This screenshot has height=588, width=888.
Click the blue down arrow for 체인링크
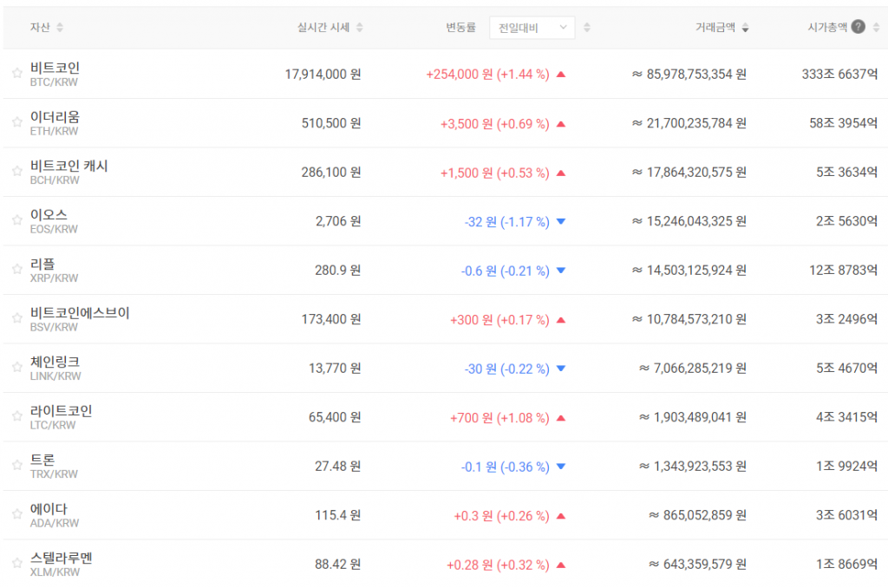click(561, 369)
